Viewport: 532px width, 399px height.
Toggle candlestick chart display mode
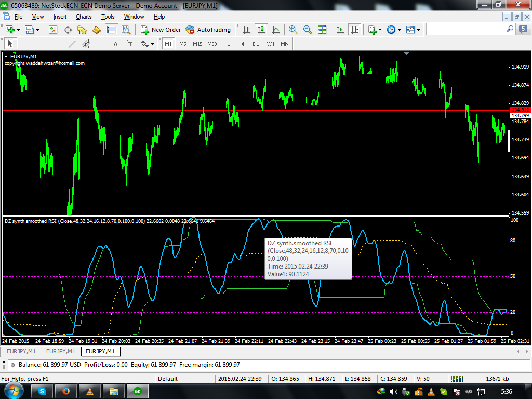coord(261,30)
